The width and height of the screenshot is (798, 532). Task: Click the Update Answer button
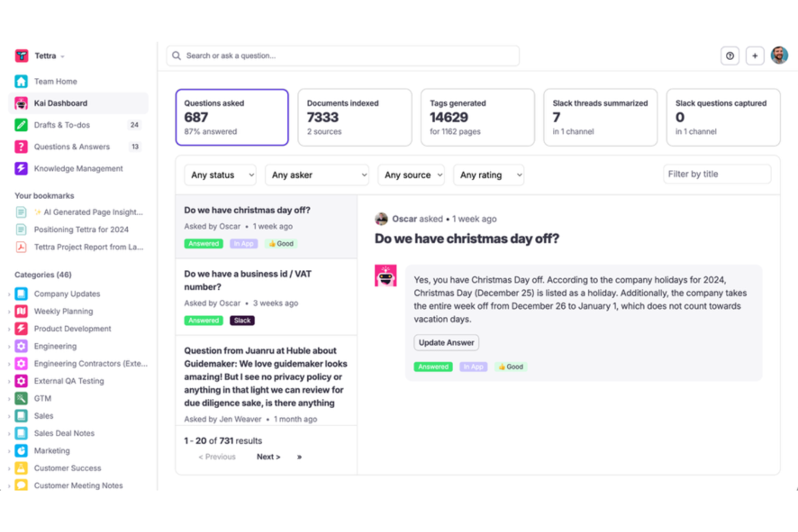click(446, 342)
